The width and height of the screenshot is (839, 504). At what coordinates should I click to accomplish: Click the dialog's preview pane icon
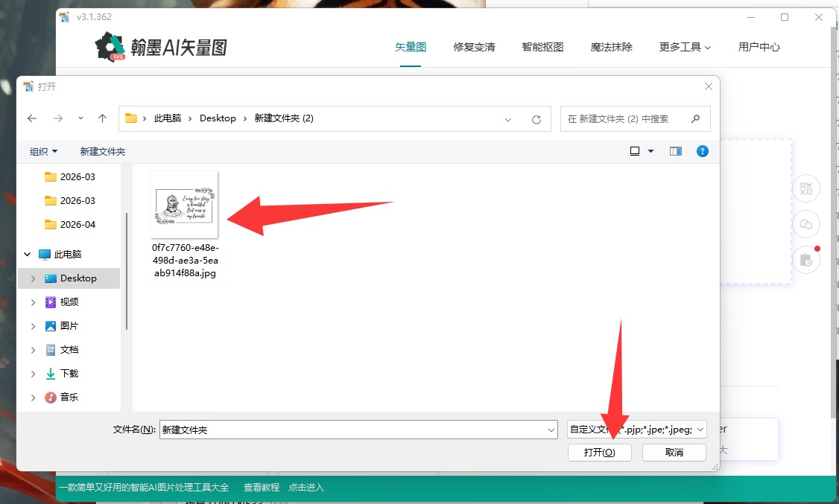675,151
